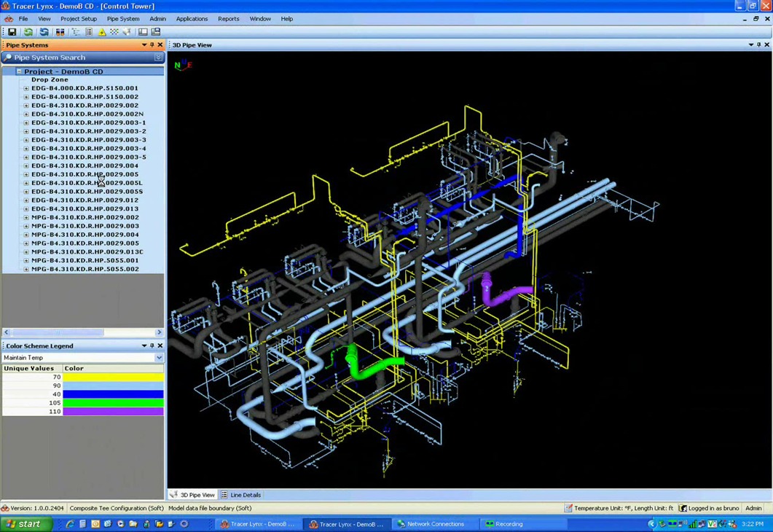Click the colored dots grid toolbar icon
This screenshot has height=532, width=773.
point(114,32)
